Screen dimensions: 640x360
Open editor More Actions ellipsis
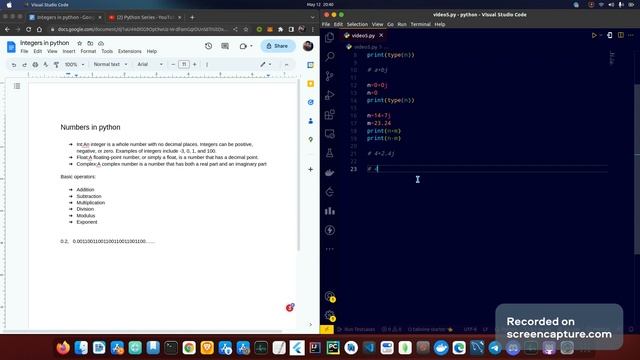click(631, 36)
